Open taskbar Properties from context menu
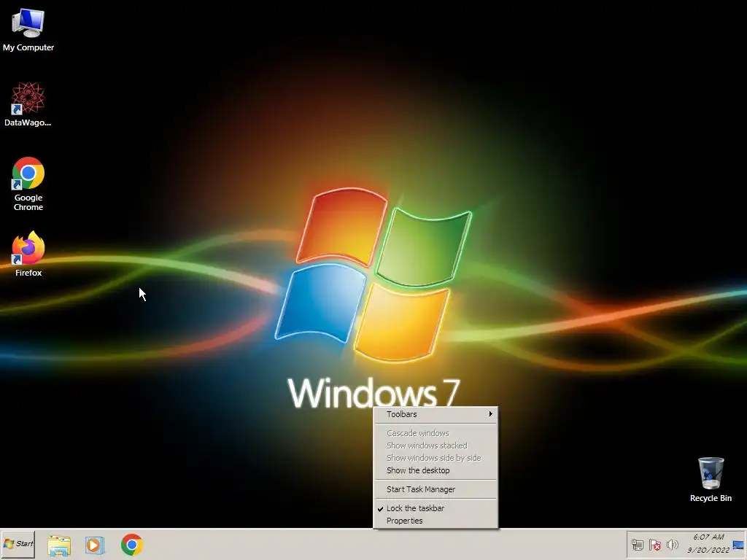 coord(436,521)
